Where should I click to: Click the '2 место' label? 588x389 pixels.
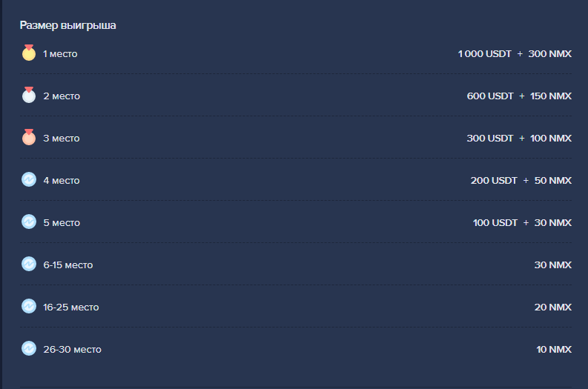[x=62, y=96]
